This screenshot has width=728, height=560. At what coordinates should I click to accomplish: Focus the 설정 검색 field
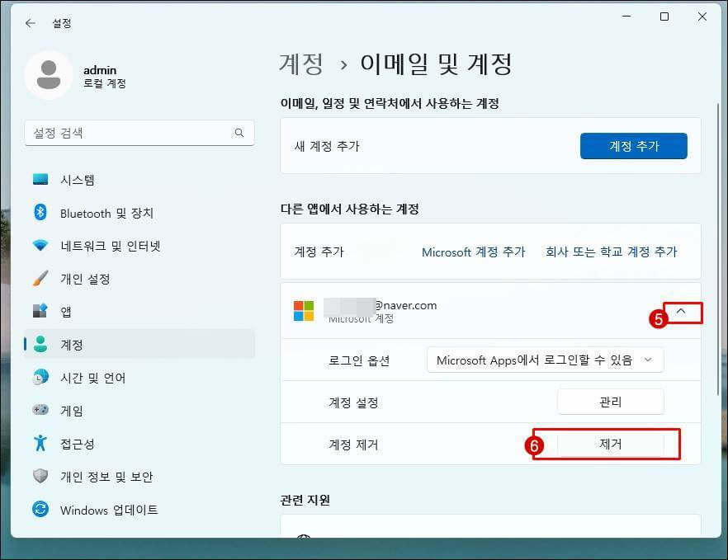139,133
